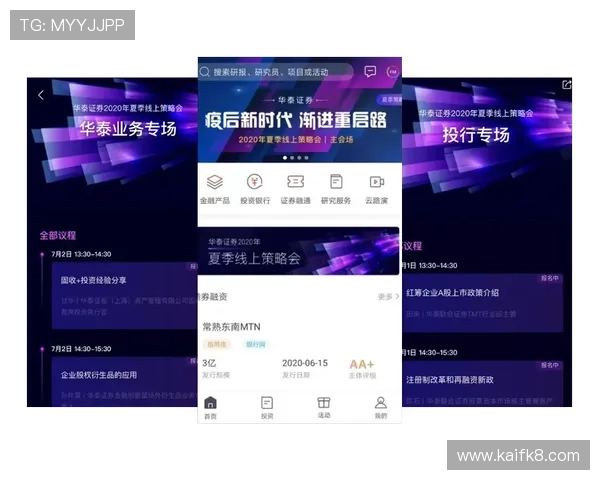Open 夏季线上策略会 promo banner
Image resolution: width=600 pixels, height=480 pixels.
click(x=298, y=251)
